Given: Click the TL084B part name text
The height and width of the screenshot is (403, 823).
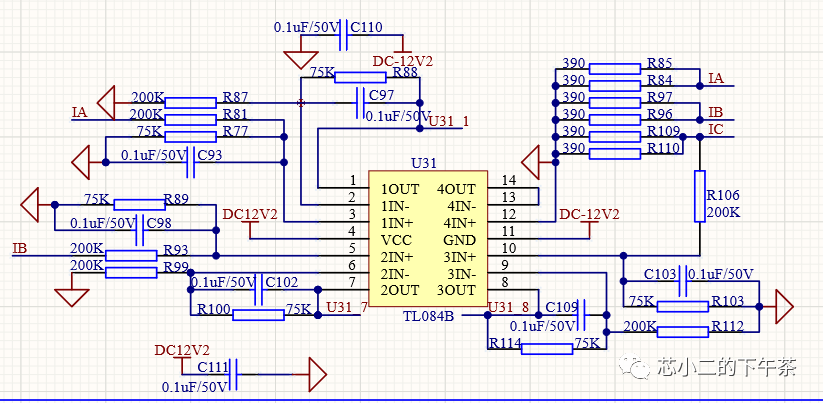Looking at the screenshot, I should [428, 316].
